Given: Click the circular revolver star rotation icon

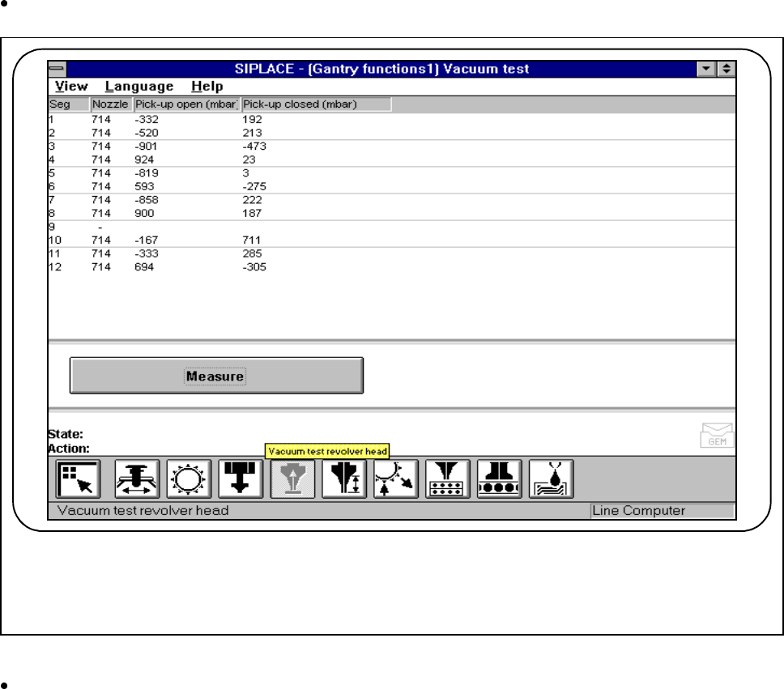Looking at the screenshot, I should click(189, 479).
